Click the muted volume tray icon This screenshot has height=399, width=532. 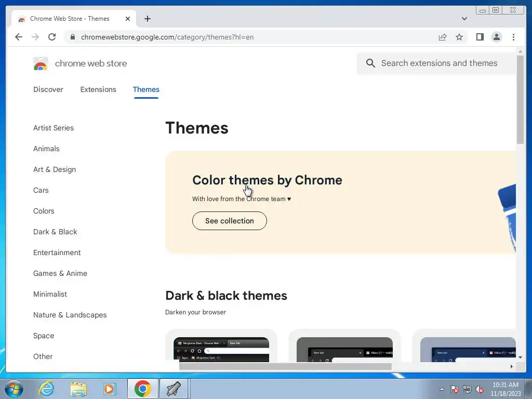tap(480, 389)
